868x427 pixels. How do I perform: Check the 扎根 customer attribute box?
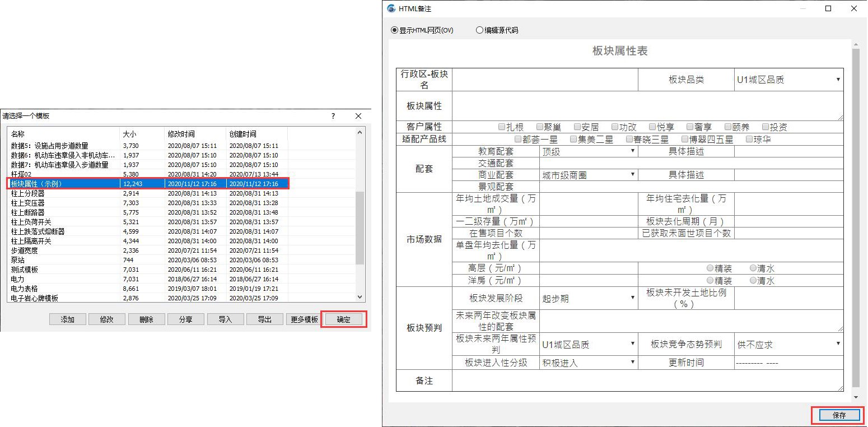502,127
